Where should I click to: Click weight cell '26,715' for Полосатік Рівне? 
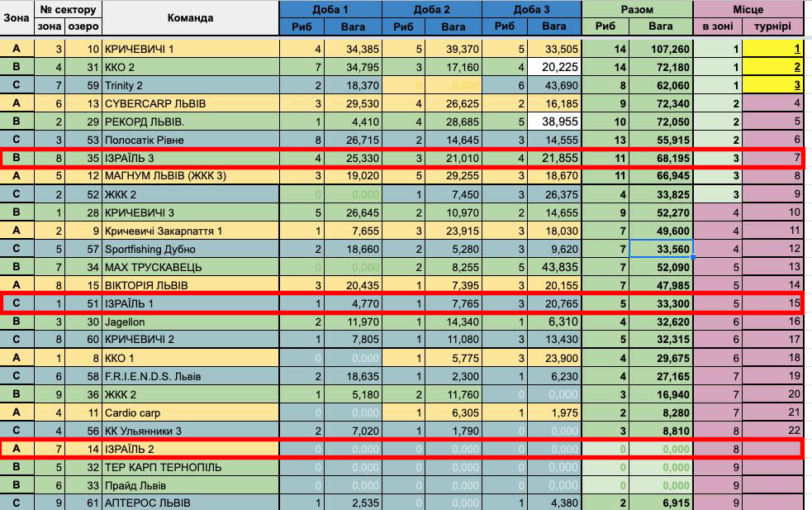pos(354,140)
